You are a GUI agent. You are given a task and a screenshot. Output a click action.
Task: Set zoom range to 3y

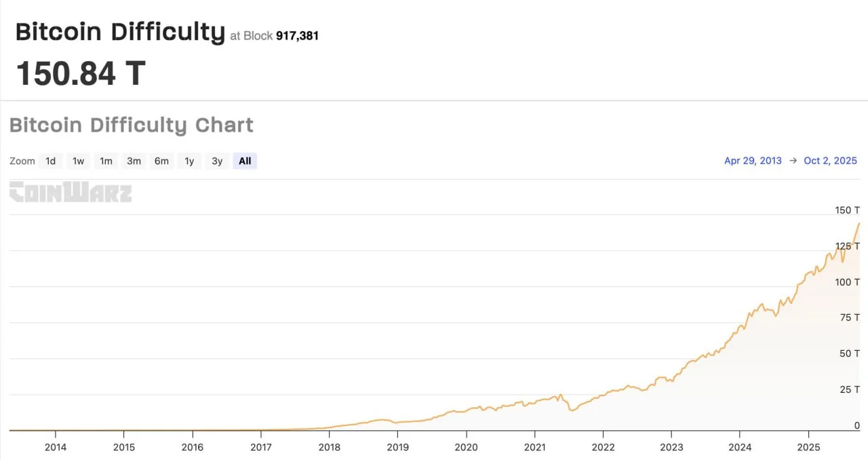tap(217, 161)
